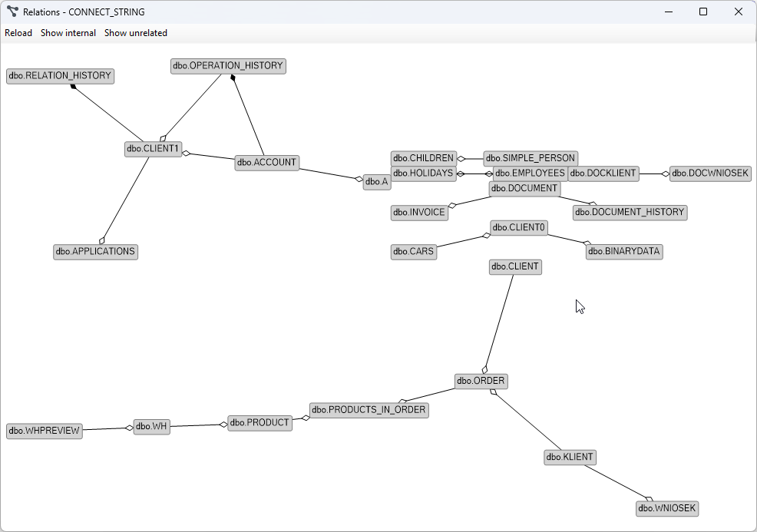Select the dbo.CLIENT0 node
This screenshot has width=757, height=532.
[x=519, y=227]
